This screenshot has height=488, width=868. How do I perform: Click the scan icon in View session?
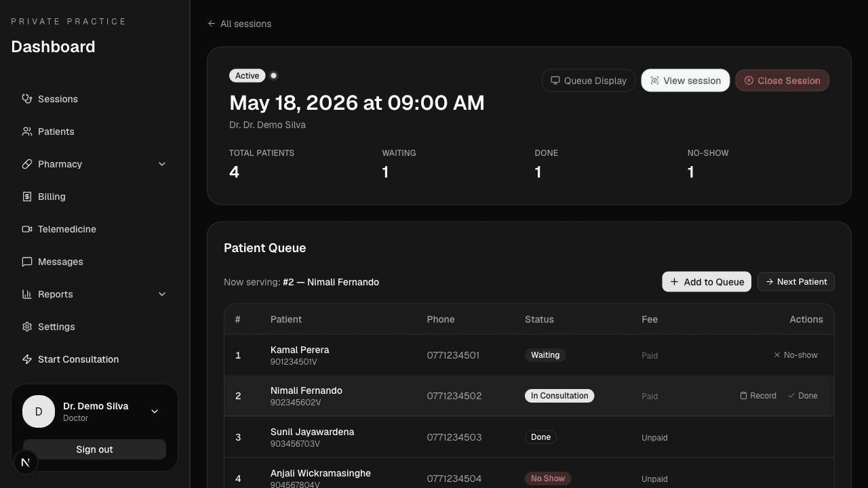click(x=654, y=81)
